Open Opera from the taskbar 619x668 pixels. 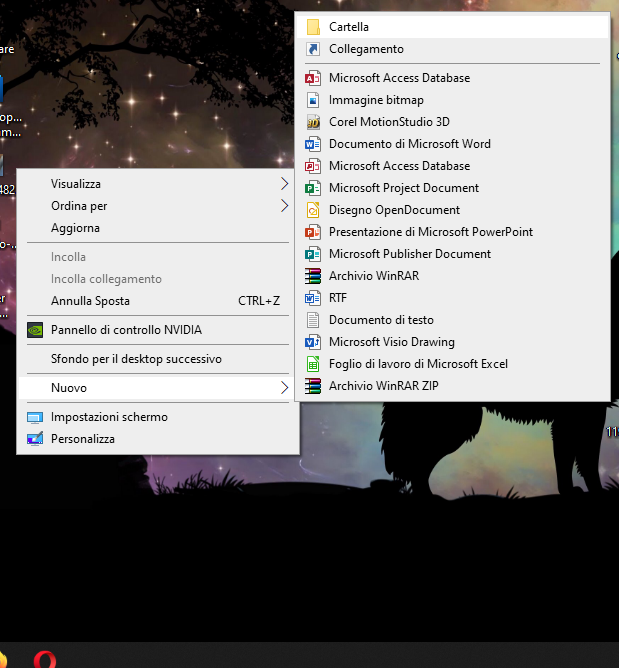click(44, 659)
